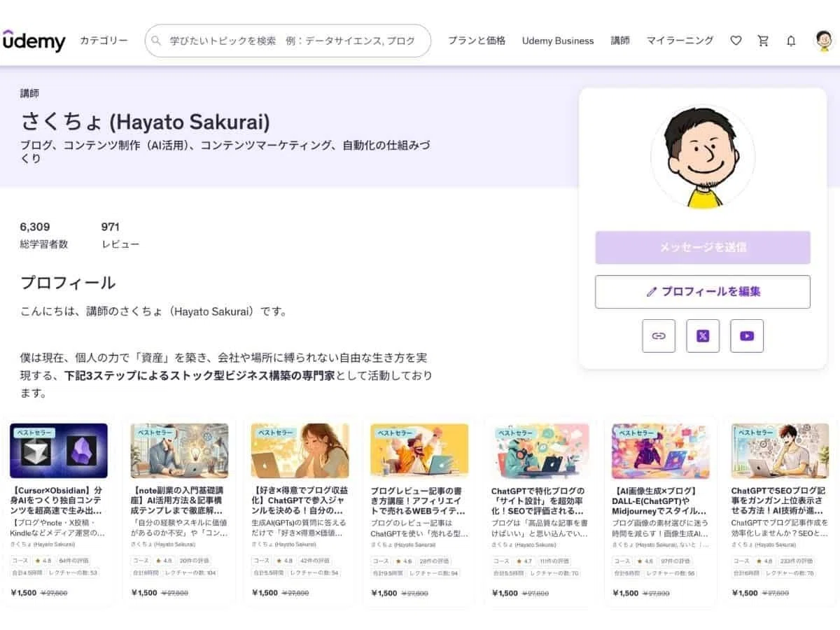Click the 971 レビュー count
840x630 pixels.
[x=120, y=235]
